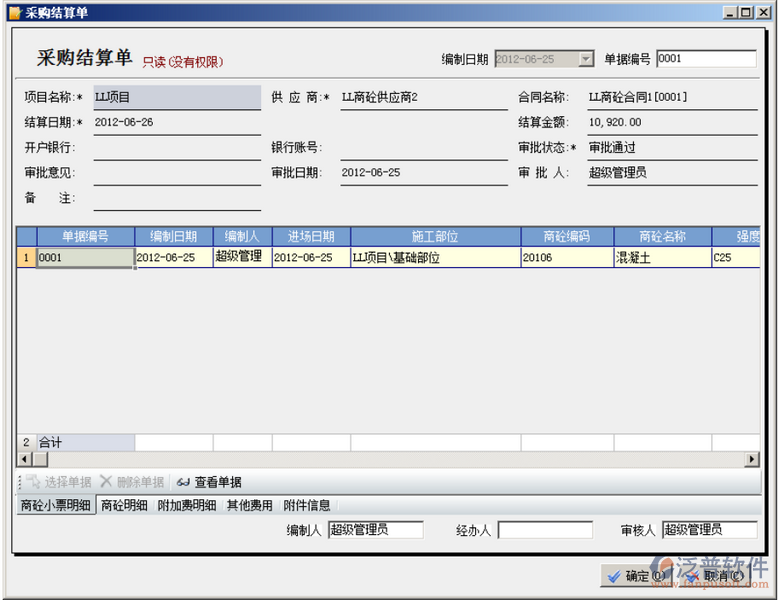
Task: Click the 编制人 column header
Action: [x=242, y=236]
